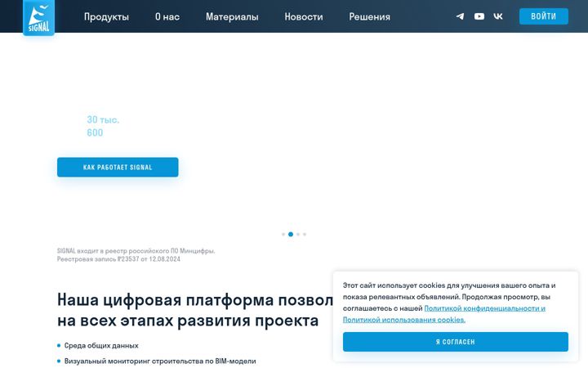Click 'SIGNAL входит в реестр российского ПО' text
The image size is (588, 368).
tap(136, 250)
